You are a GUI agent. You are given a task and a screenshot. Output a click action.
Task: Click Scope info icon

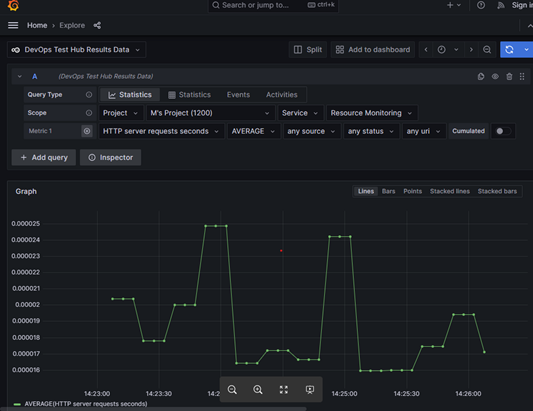pos(89,113)
